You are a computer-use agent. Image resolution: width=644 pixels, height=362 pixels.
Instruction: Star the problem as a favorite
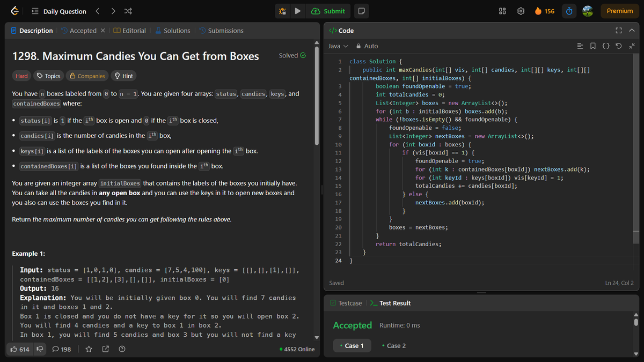pos(89,349)
